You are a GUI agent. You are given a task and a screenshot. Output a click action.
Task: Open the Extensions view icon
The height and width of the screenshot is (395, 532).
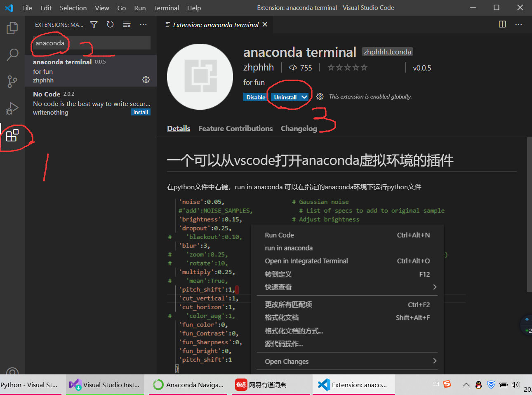(x=12, y=135)
